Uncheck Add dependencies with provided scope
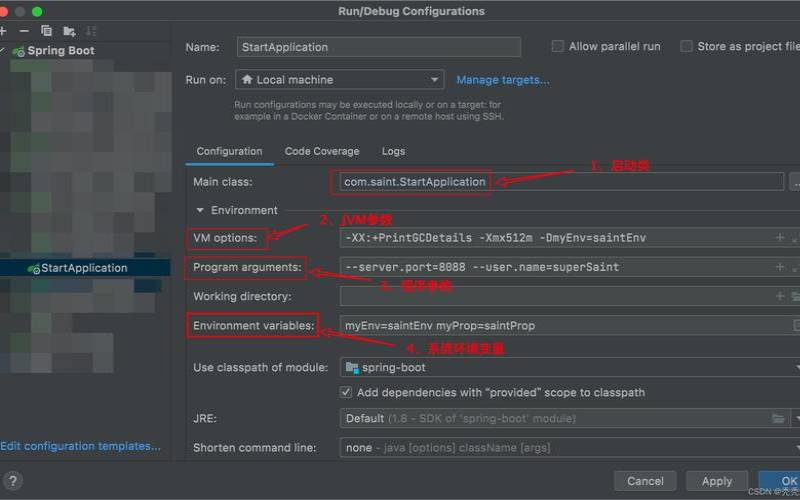This screenshot has height=500, width=800. coord(346,393)
